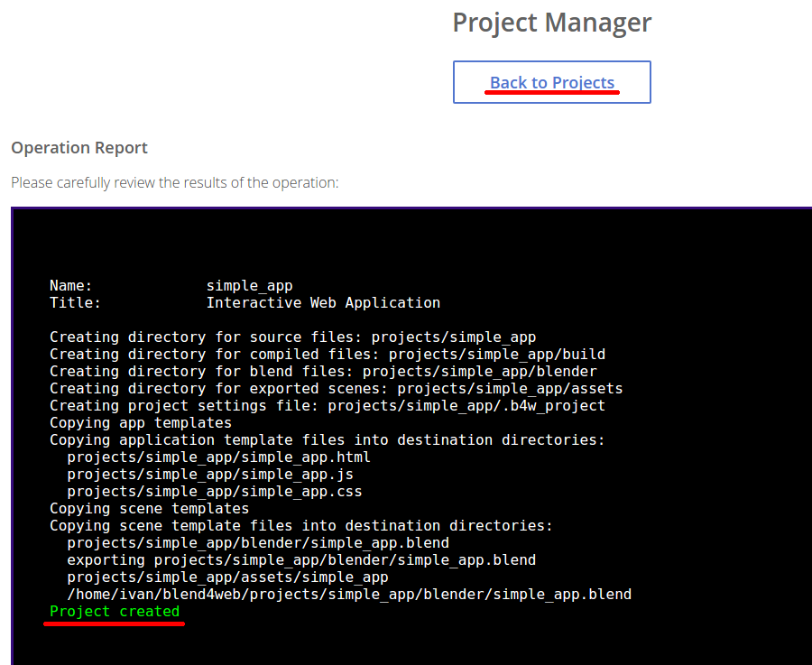Click the 'Title: Interactive Web Application' line
The width and height of the screenshot is (812, 665).
click(245, 303)
